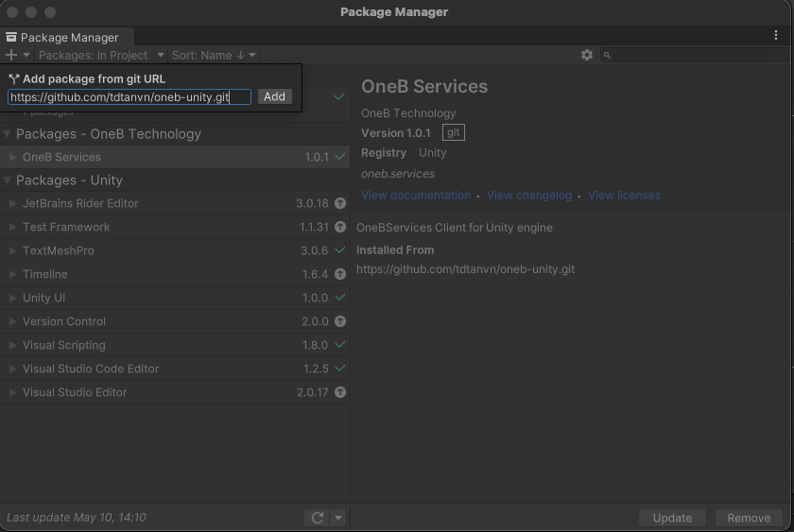
Task: Select Test Framework package
Action: 175,227
